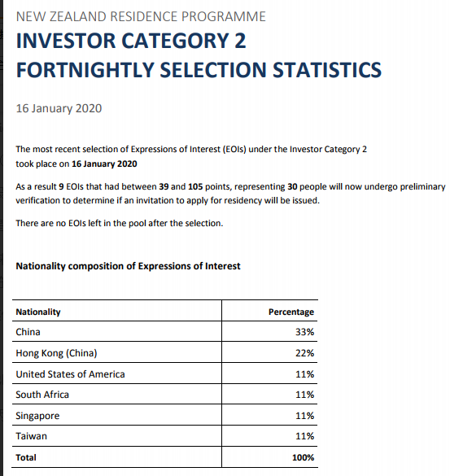Select the 'Taiwan' cell

32,436
